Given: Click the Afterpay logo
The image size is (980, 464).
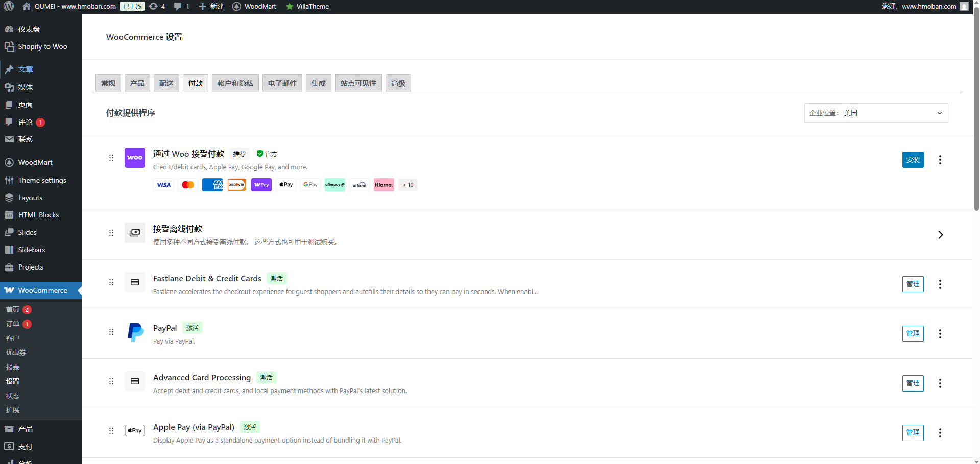Looking at the screenshot, I should [335, 185].
